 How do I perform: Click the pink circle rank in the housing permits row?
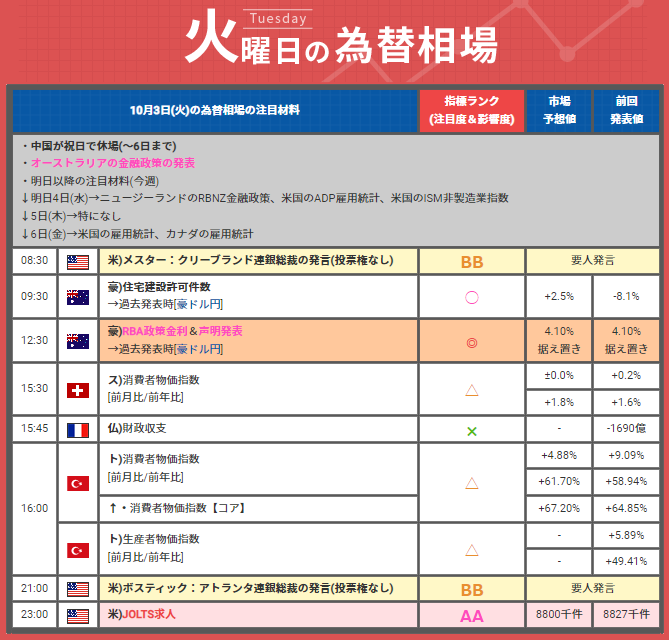(471, 297)
